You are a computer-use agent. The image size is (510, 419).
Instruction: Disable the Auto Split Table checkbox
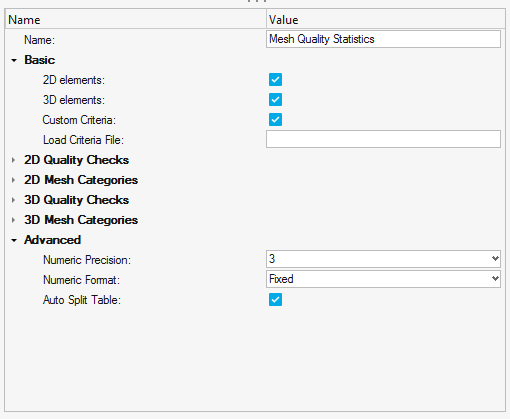pyautogui.click(x=275, y=300)
